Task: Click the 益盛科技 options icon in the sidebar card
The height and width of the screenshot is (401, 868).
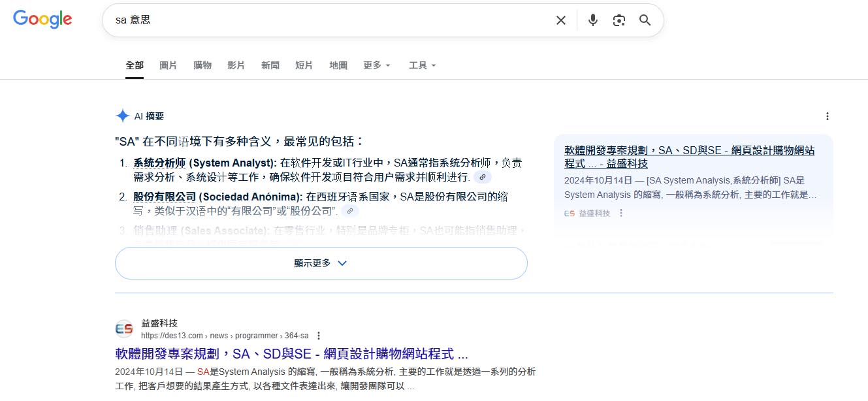Action: pyautogui.click(x=620, y=212)
